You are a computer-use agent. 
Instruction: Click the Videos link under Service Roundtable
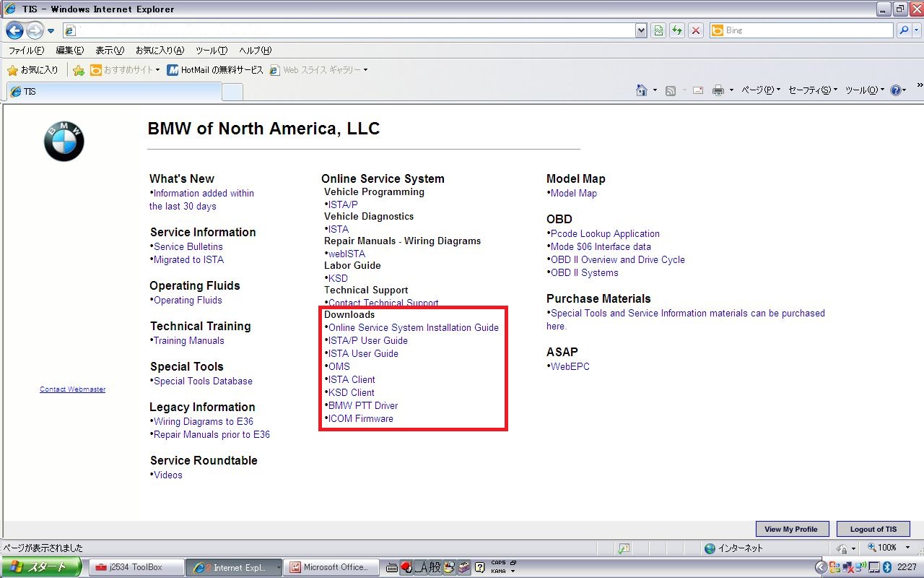168,475
